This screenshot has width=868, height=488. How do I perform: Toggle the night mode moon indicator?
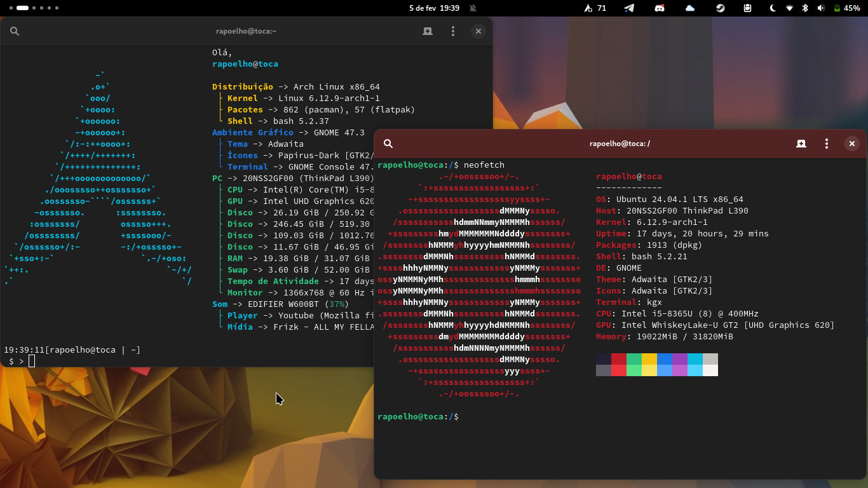coord(773,8)
